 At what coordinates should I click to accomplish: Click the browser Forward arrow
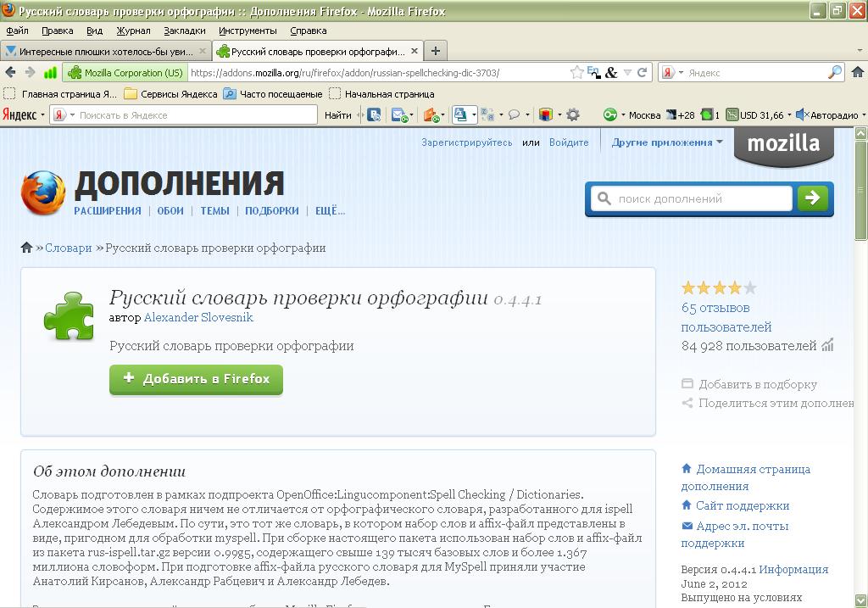[x=30, y=72]
